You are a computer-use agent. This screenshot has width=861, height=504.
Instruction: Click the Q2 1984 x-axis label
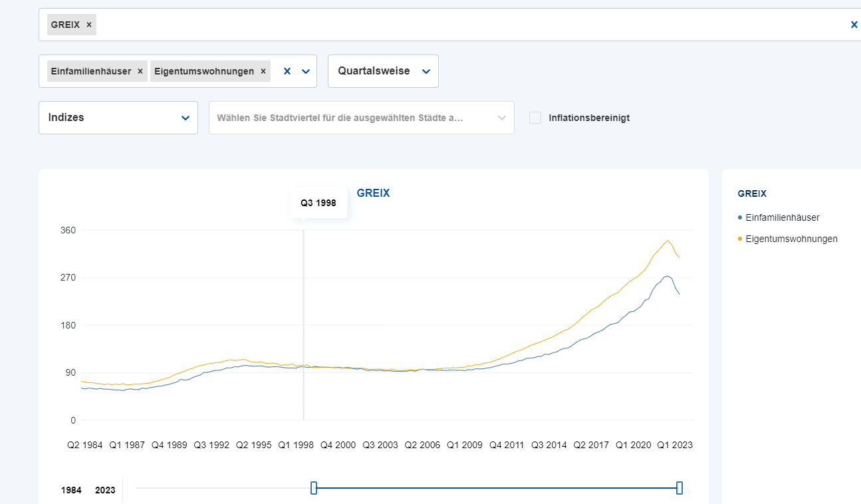pyautogui.click(x=85, y=445)
